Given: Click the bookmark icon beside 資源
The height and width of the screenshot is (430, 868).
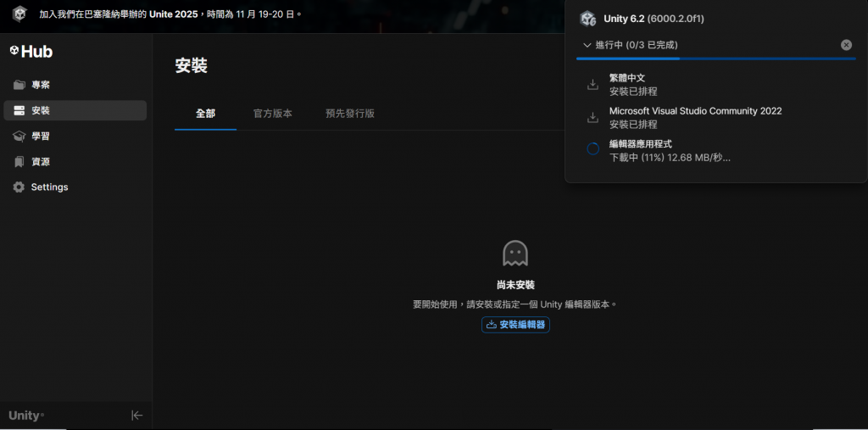Looking at the screenshot, I should point(19,162).
